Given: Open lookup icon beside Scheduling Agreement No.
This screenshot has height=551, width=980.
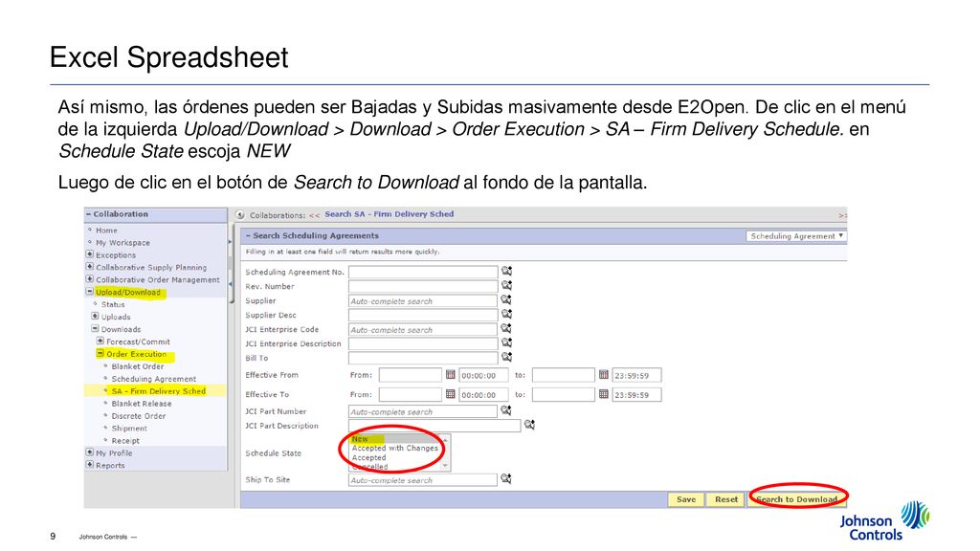Looking at the screenshot, I should pos(506,271).
